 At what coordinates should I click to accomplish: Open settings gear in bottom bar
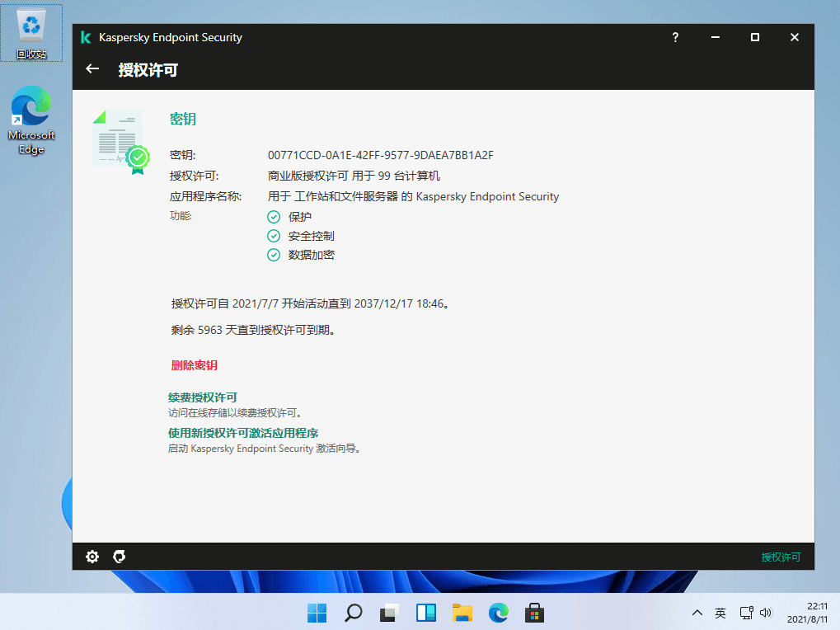(x=92, y=557)
